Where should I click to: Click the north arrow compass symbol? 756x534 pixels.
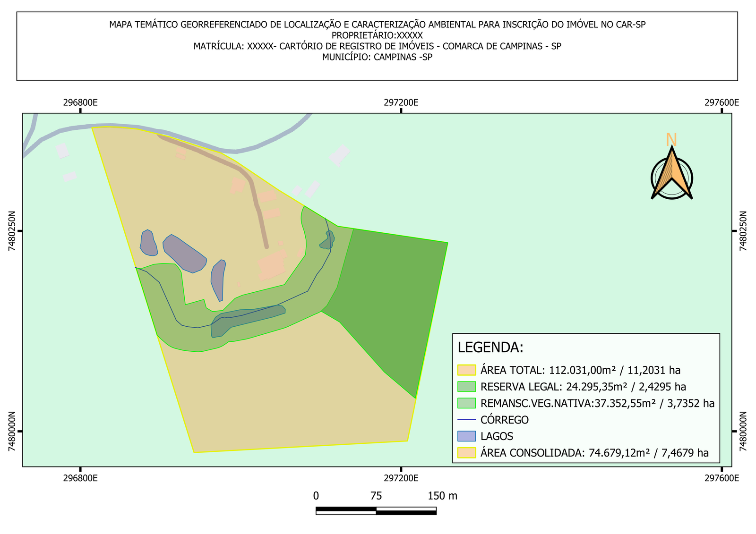point(671,173)
